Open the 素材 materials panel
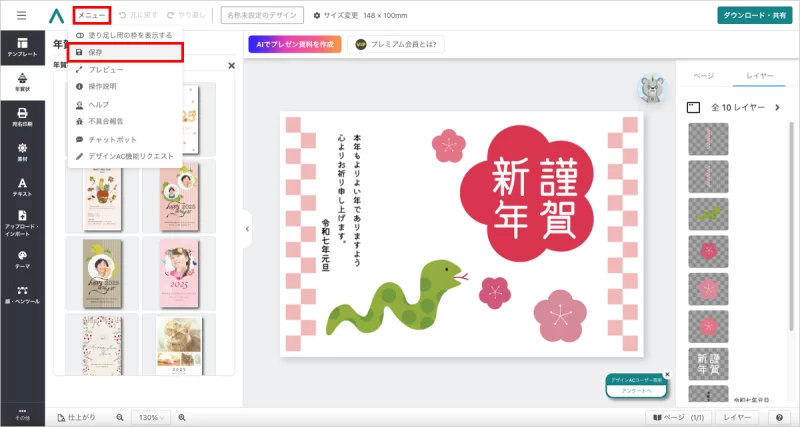This screenshot has height=427, width=800. (x=22, y=152)
